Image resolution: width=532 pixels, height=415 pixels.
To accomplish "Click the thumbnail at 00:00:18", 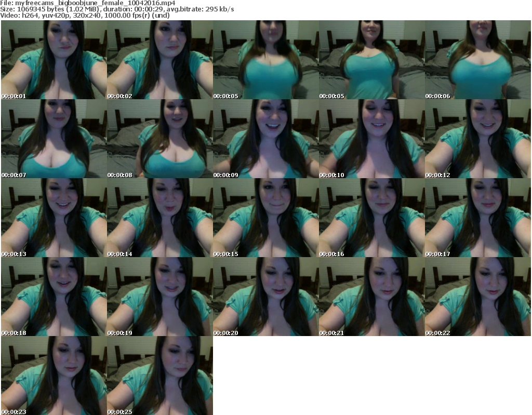I will pyautogui.click(x=54, y=297).
